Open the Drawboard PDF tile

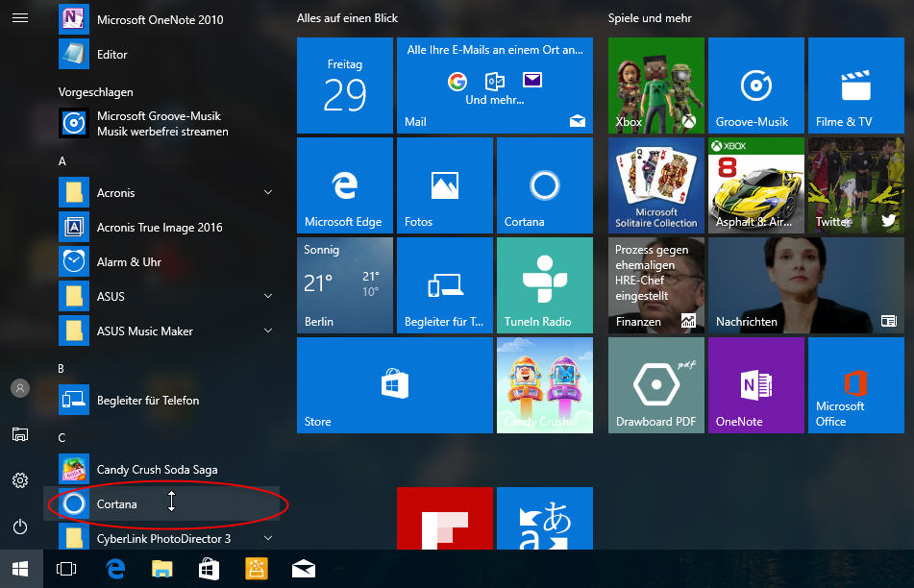coord(656,385)
